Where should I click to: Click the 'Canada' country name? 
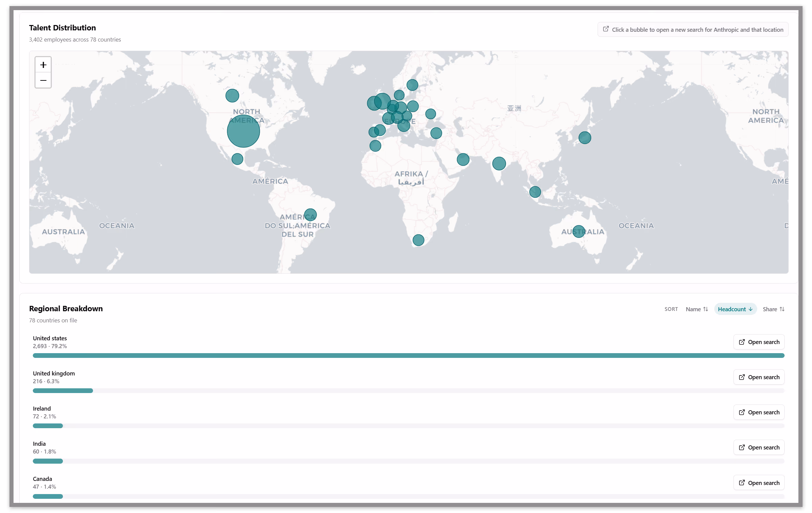click(42, 479)
